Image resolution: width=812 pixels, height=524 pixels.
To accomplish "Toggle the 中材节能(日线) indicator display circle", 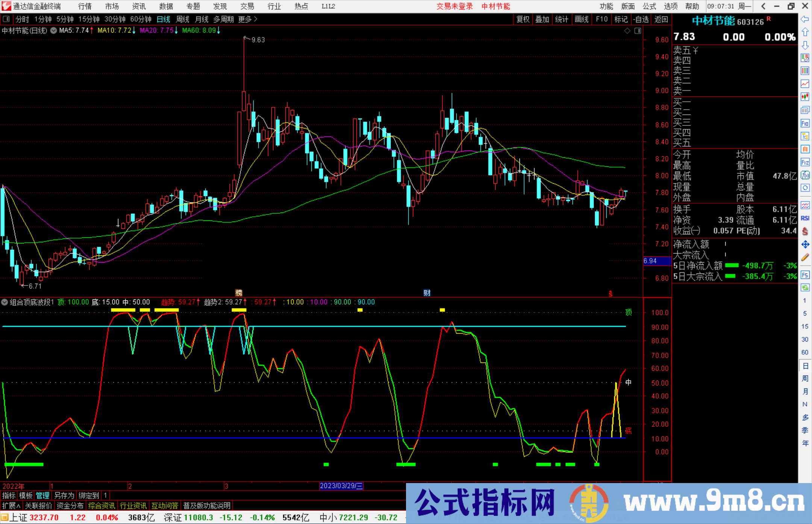I will pos(53,30).
